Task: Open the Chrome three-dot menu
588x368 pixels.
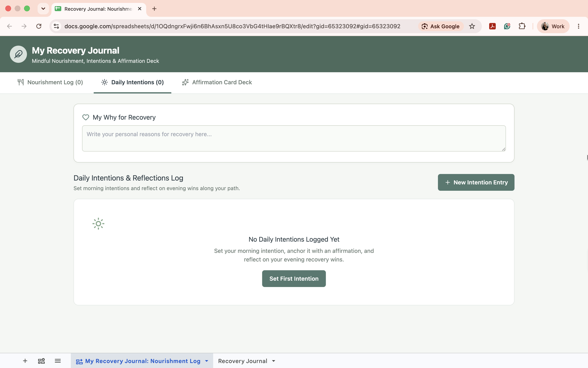Action: point(579,26)
